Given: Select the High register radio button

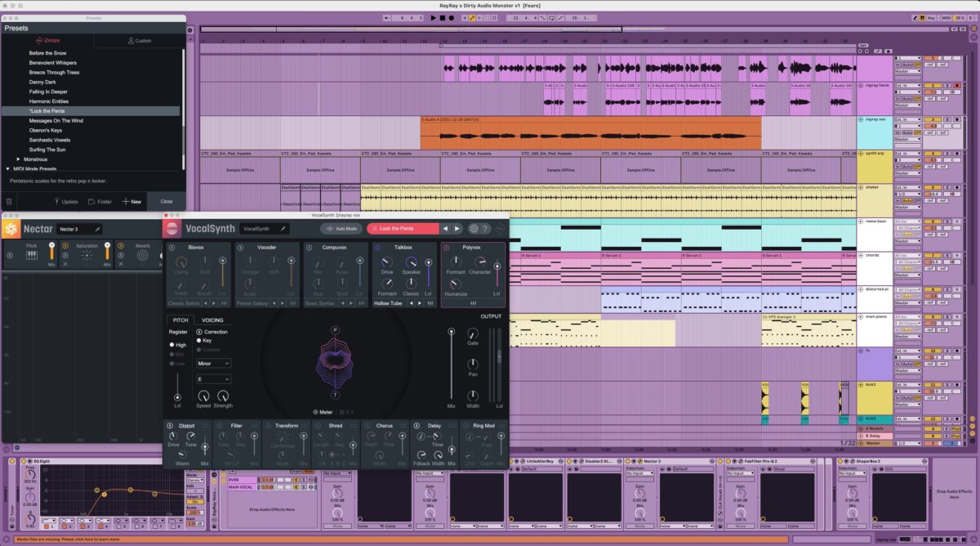Looking at the screenshot, I should coord(171,345).
